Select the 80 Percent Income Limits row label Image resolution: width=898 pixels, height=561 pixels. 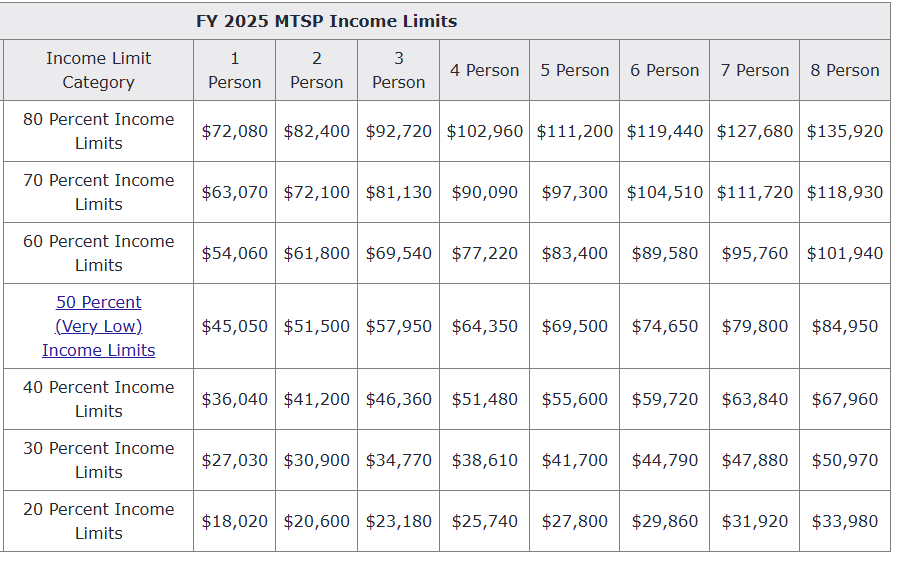click(98, 131)
